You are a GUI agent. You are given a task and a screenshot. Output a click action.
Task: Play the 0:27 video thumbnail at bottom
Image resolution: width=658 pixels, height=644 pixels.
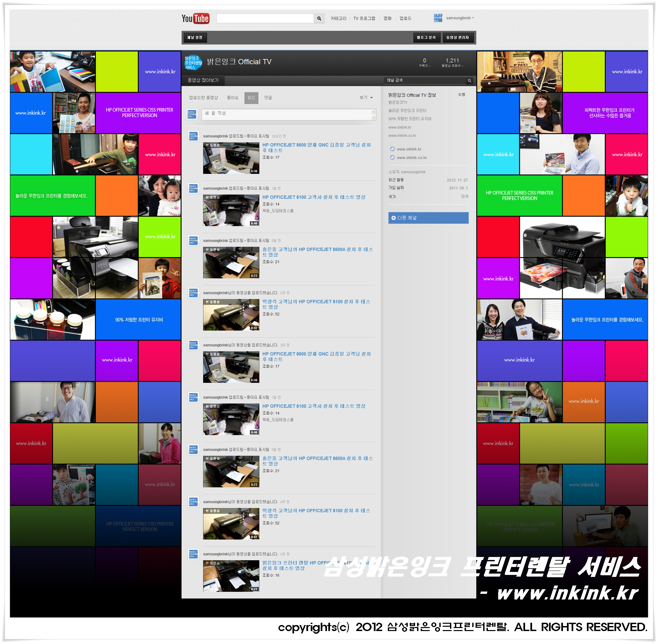click(231, 576)
